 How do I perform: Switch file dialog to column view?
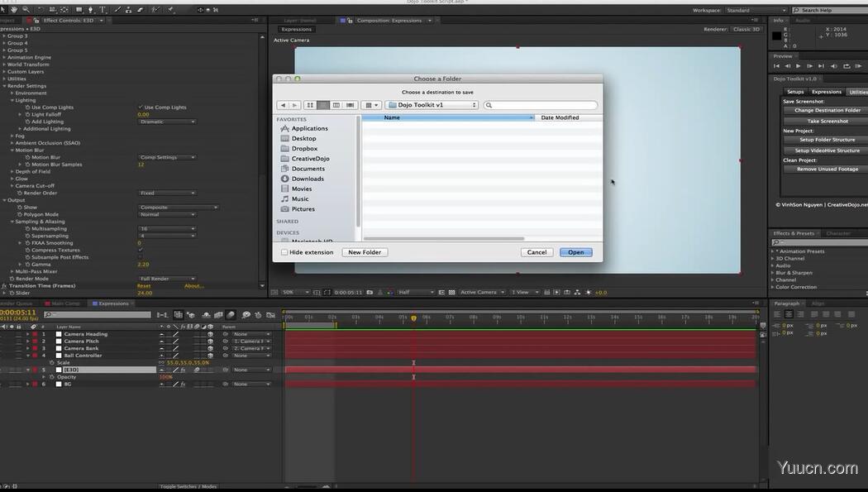(336, 105)
